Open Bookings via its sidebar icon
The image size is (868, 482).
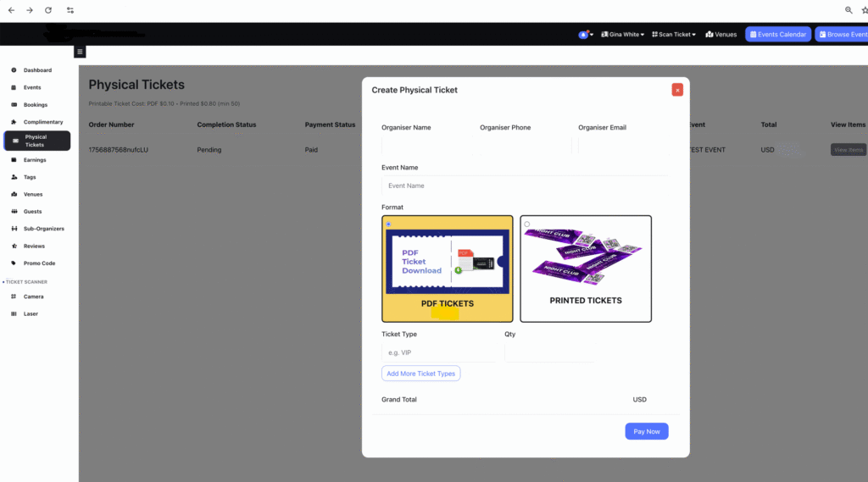point(14,105)
